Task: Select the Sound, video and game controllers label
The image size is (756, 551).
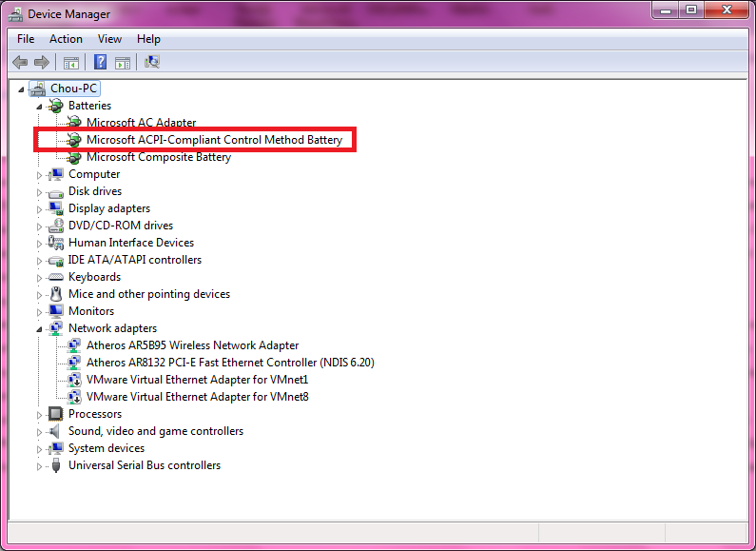Action: click(156, 431)
